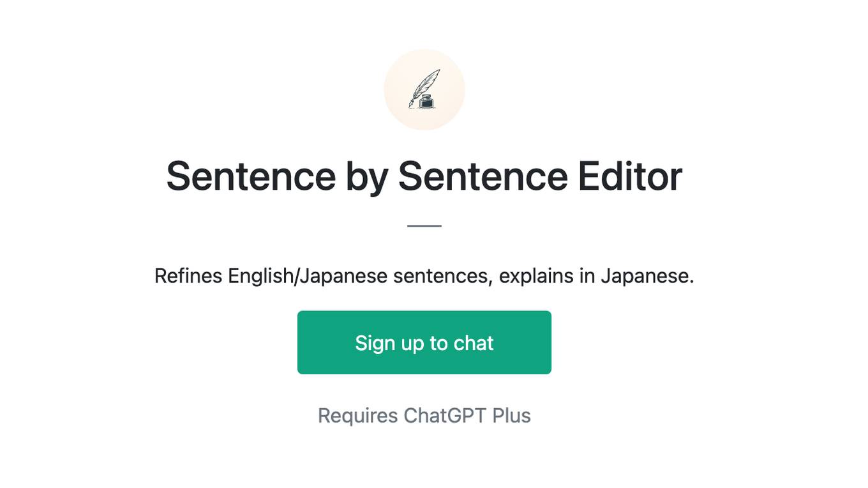This screenshot has height=488, width=868.
Task: Click the Sign up words on the button
Action: point(389,344)
